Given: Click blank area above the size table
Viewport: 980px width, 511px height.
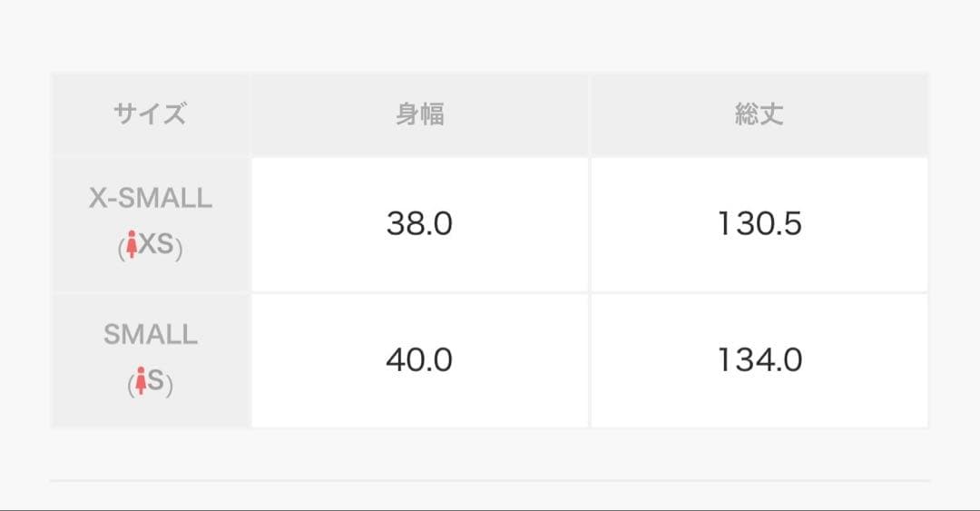Looking at the screenshot, I should (x=490, y=36).
